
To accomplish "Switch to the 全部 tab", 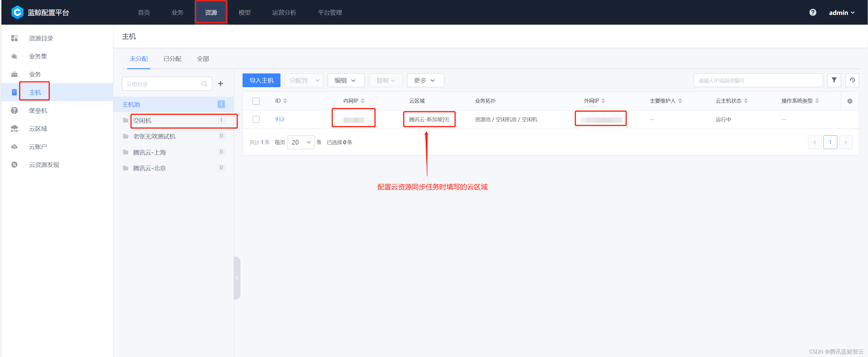I will [x=203, y=58].
